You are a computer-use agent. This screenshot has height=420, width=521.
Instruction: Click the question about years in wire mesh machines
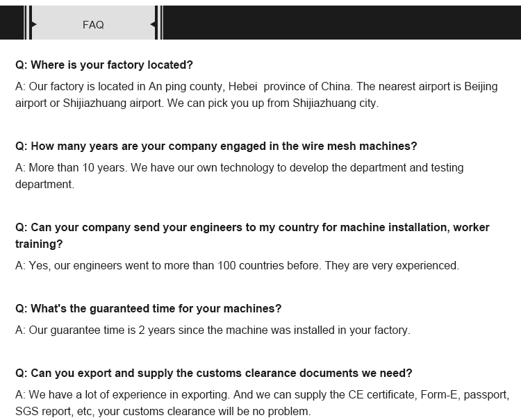coord(216,146)
